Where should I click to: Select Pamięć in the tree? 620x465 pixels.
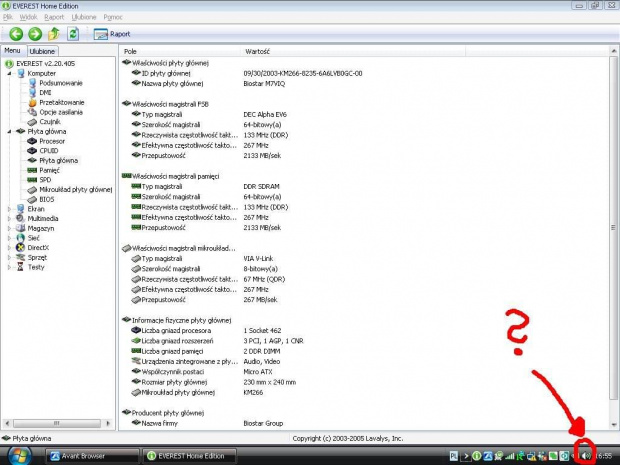(x=49, y=170)
